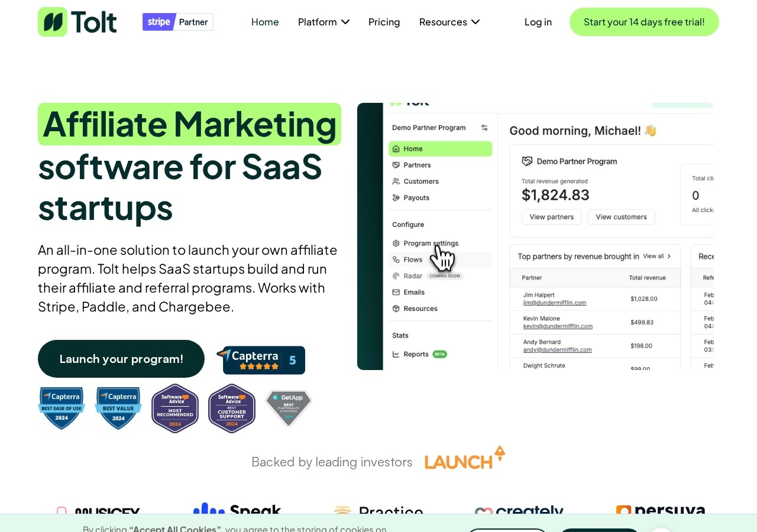Click Reports chart icon in sidebar
The width and height of the screenshot is (757, 532).
(396, 354)
